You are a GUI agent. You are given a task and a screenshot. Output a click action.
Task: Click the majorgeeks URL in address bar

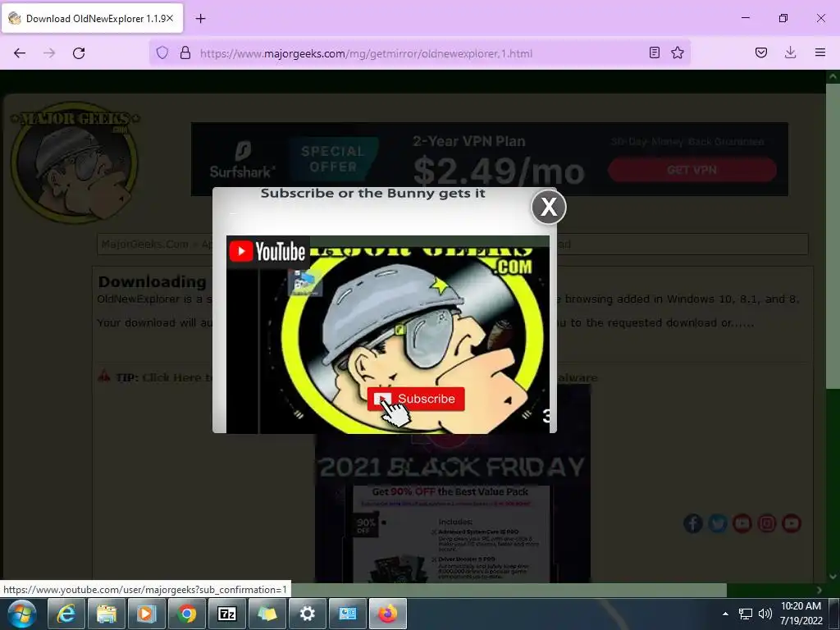pyautogui.click(x=366, y=53)
